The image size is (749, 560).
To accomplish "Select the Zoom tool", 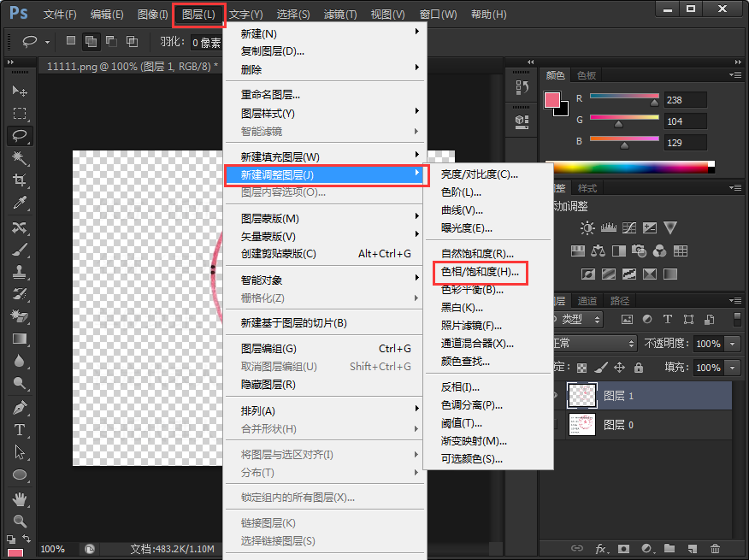I will pos(20,521).
